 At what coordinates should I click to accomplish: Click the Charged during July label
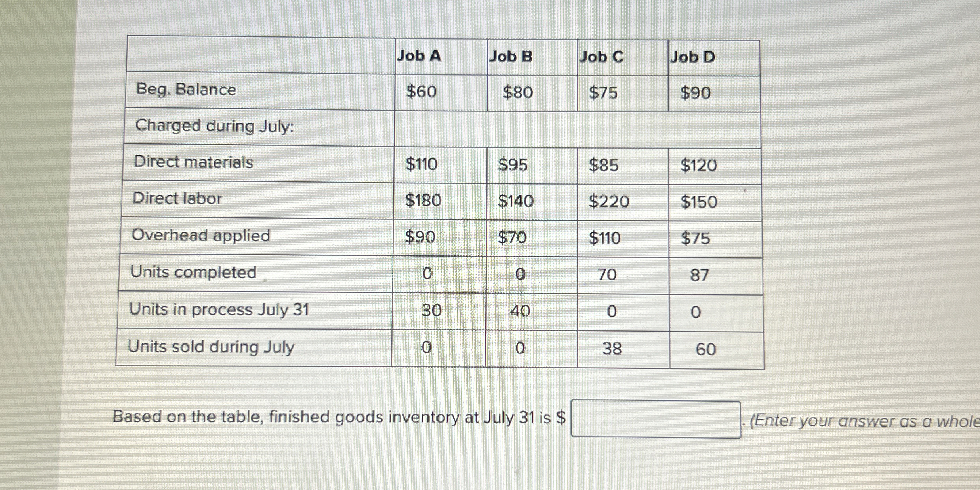click(x=215, y=126)
